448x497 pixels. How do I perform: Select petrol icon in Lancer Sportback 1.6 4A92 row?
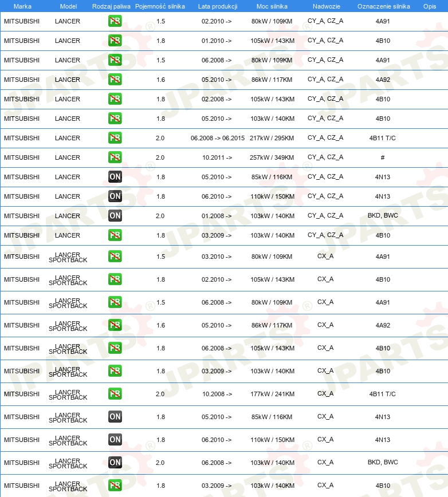(x=115, y=325)
